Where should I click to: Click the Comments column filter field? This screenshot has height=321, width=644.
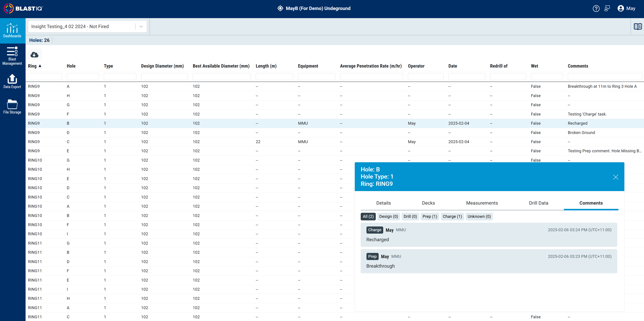605,77
